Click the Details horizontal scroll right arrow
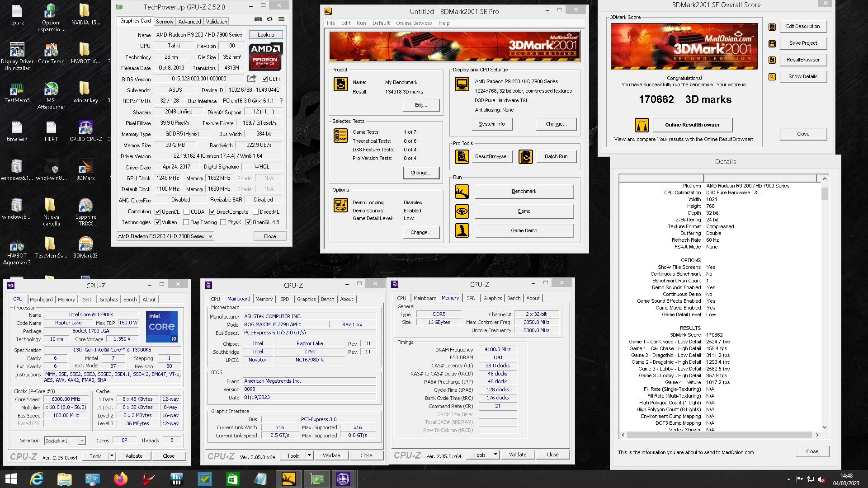 pyautogui.click(x=817, y=435)
